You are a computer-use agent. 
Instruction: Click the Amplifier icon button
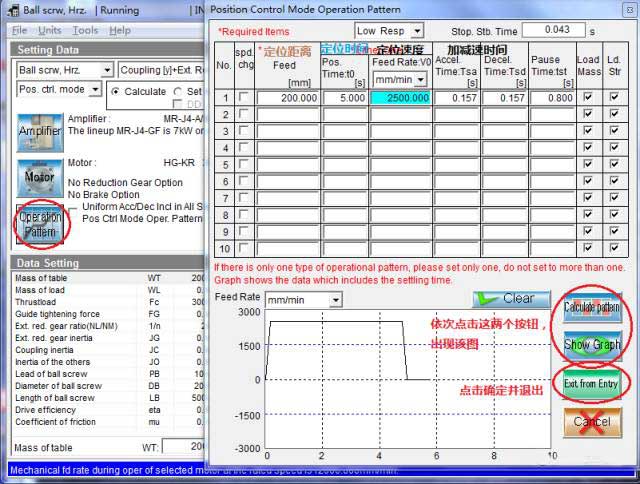[40, 131]
